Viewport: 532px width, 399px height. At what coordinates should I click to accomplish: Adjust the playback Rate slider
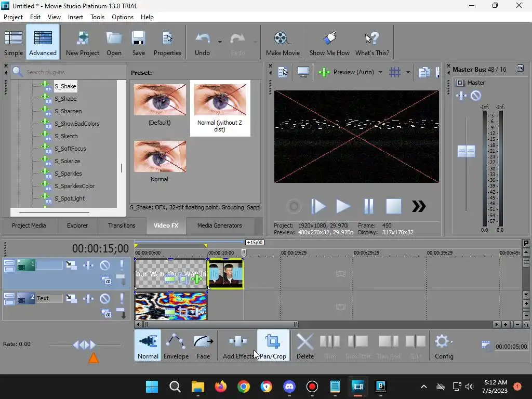85,345
